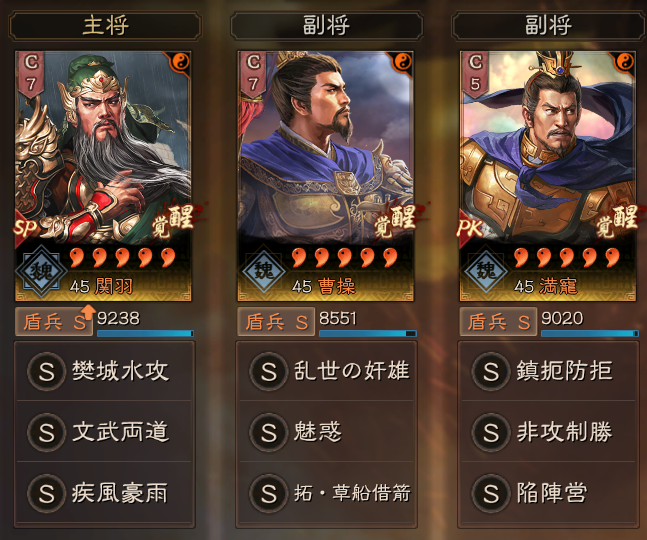Open the 拓・草船借箭 skill entry
647x540 pixels.
click(x=326, y=493)
